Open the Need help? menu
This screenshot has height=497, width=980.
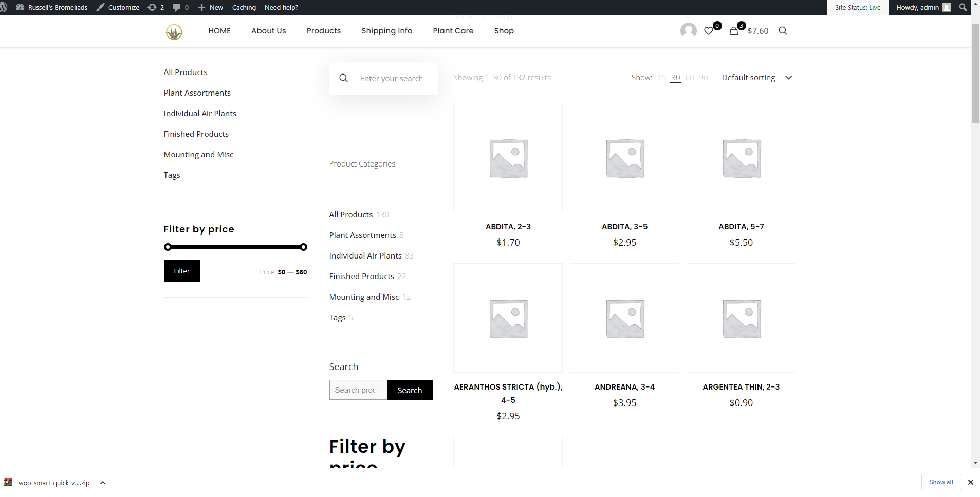[x=281, y=7]
